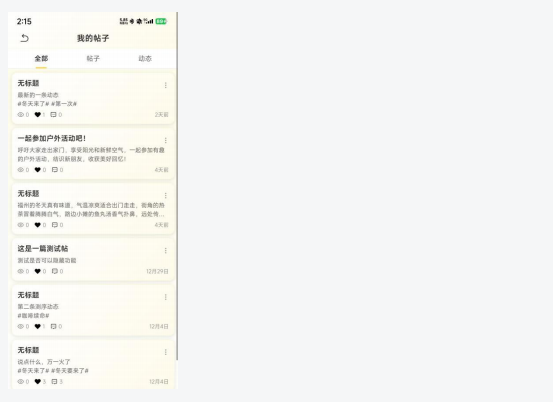Switch to the 动态 tab
553x403 pixels.
pyautogui.click(x=145, y=59)
